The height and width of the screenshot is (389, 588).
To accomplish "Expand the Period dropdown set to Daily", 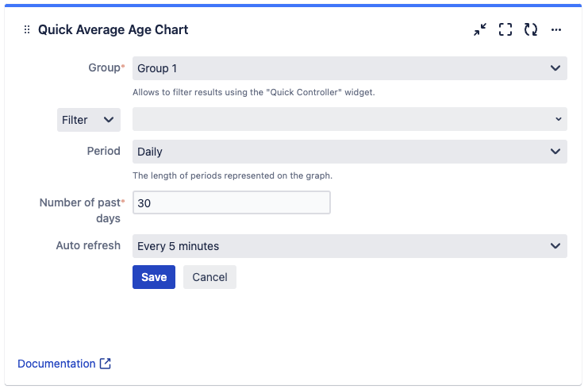I will [349, 152].
